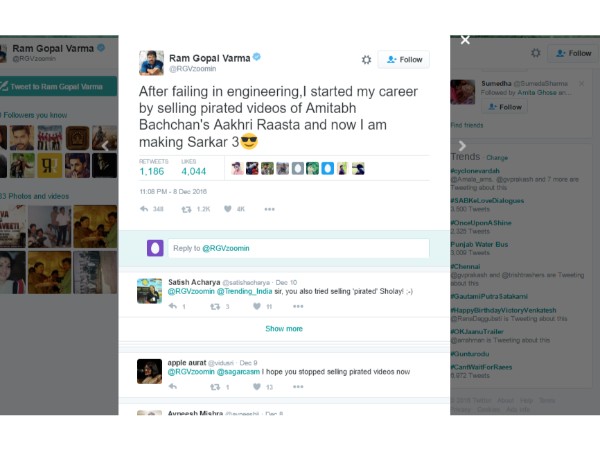Screen dimensions: 600x450
Task: Click the reply arrow under the main tweet
Action: tap(145, 209)
